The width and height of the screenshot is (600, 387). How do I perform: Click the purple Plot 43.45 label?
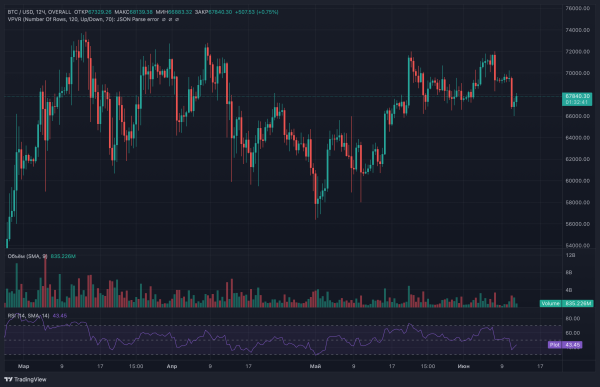565,345
